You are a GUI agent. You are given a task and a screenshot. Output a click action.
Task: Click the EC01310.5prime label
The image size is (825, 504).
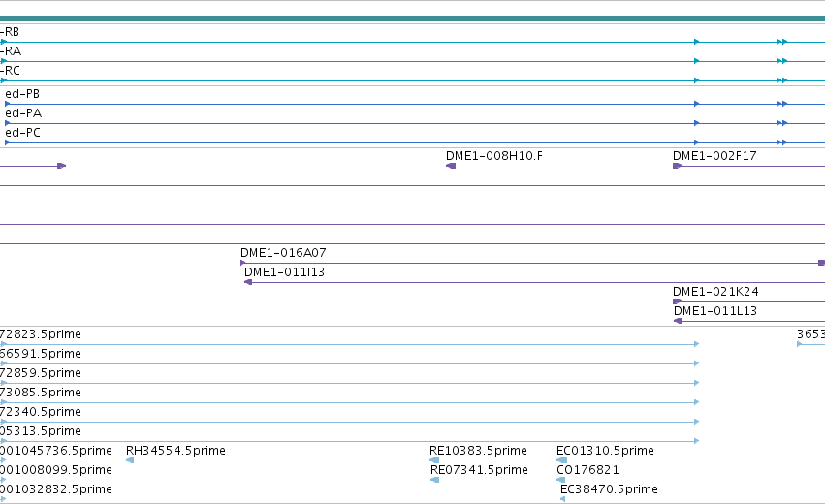(x=605, y=451)
